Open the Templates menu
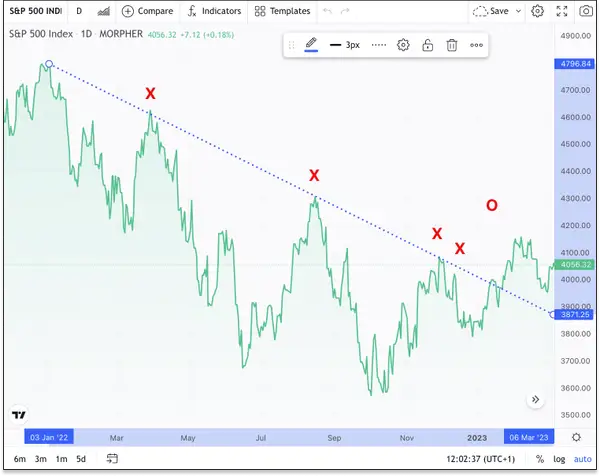The height and width of the screenshot is (476, 600). [282, 11]
